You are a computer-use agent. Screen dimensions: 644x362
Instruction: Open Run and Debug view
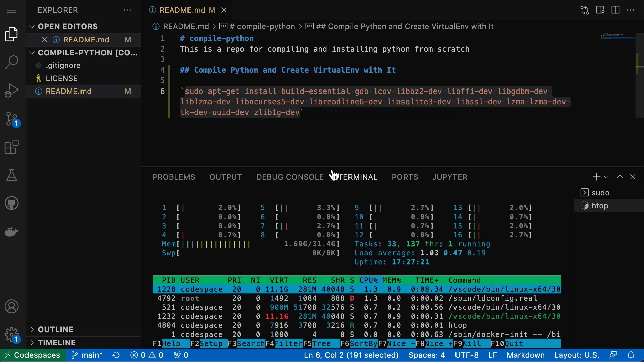point(12,90)
